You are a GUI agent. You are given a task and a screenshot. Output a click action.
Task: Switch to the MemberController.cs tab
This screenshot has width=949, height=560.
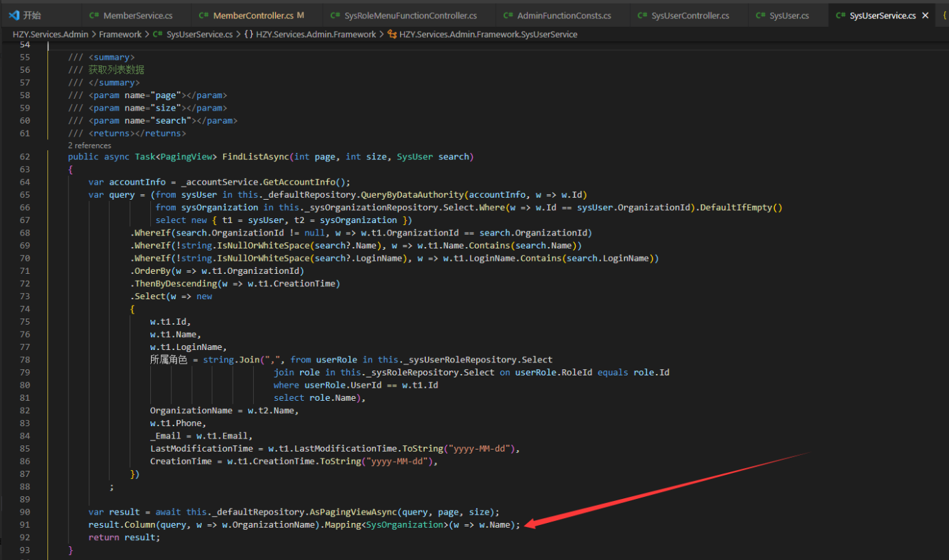pos(254,15)
